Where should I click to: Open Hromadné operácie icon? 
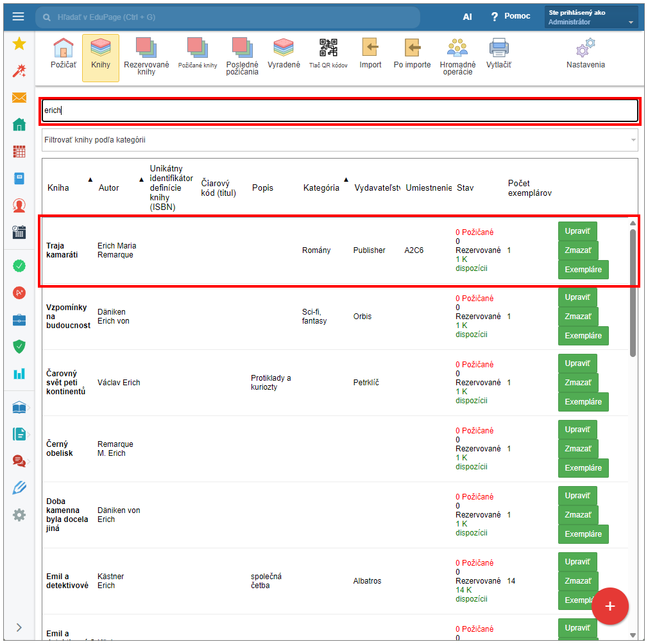457,55
